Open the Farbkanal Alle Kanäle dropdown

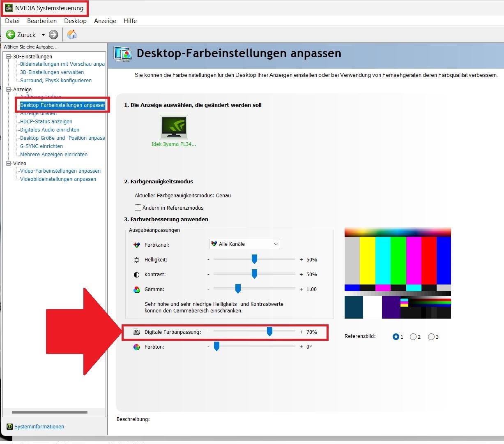click(x=245, y=244)
